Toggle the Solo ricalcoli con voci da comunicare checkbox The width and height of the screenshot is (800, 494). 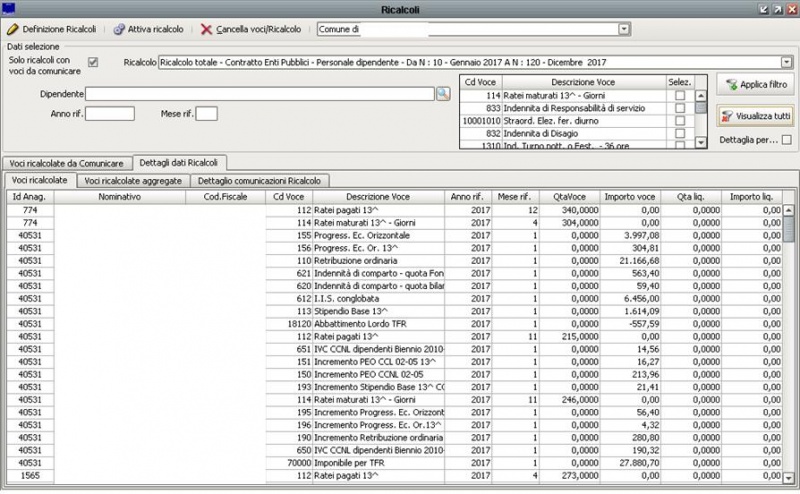[93, 62]
